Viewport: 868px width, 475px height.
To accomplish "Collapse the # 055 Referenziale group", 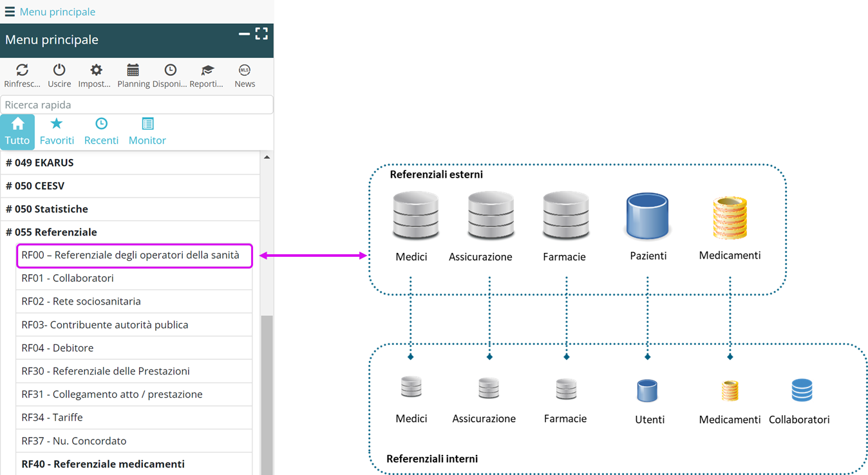I will pyautogui.click(x=52, y=232).
